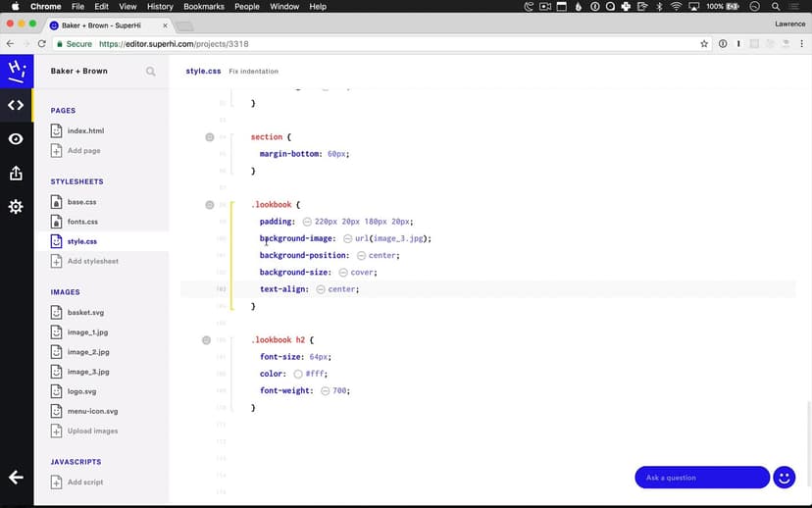Open the base.css stylesheet
Screen dimensions: 812x508
pyautogui.click(x=81, y=202)
